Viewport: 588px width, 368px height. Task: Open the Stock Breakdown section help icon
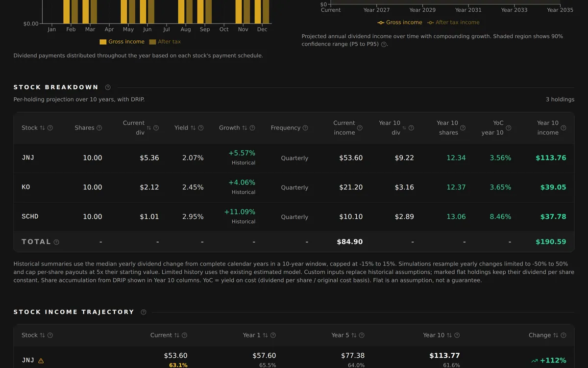click(x=108, y=87)
